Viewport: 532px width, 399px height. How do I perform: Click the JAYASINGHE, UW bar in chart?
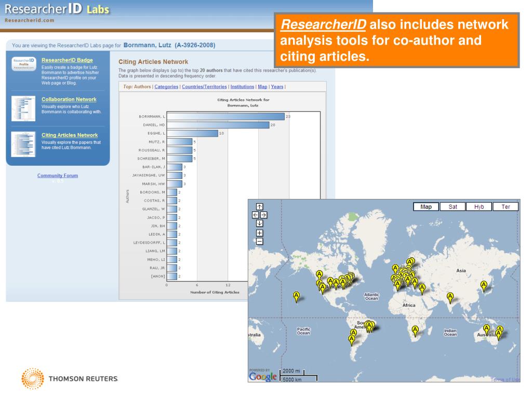pyautogui.click(x=175, y=176)
